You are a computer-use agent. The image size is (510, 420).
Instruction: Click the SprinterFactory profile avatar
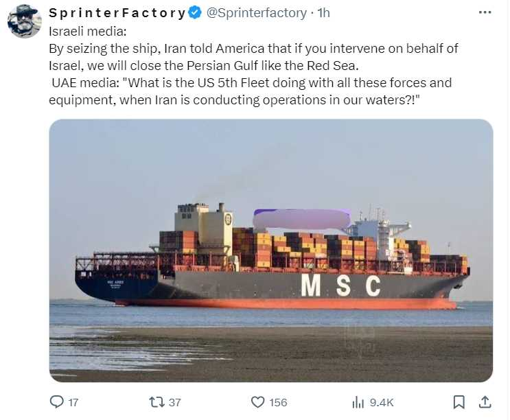24,21
